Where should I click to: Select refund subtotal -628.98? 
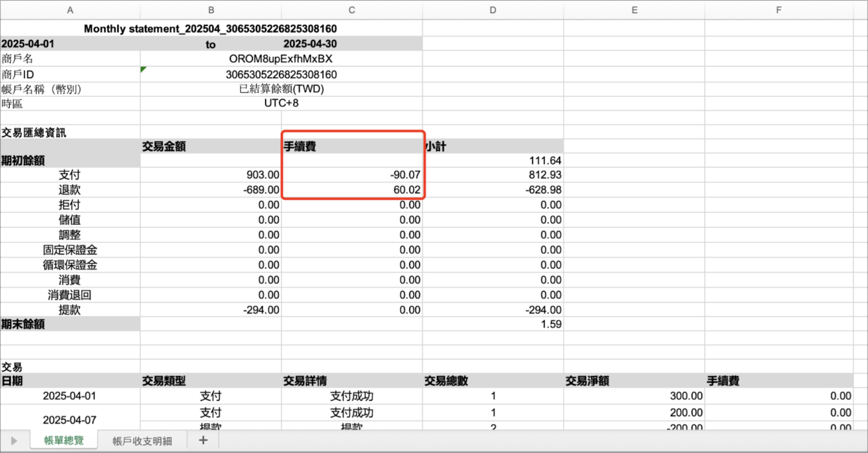[x=493, y=190]
